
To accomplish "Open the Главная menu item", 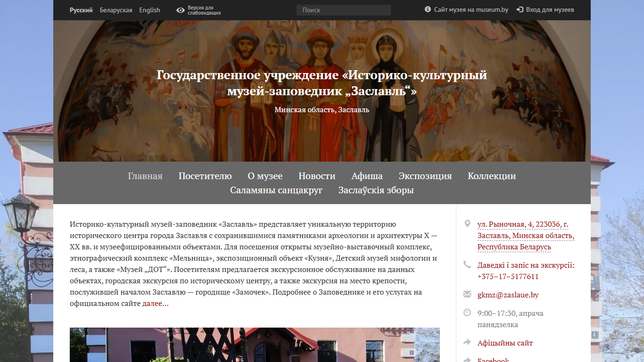I will [x=145, y=176].
